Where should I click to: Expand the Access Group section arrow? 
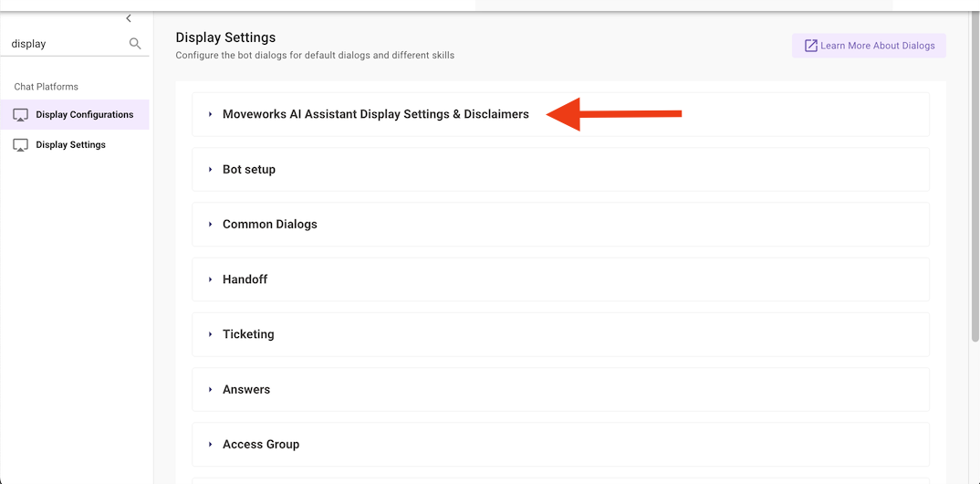[x=211, y=444]
